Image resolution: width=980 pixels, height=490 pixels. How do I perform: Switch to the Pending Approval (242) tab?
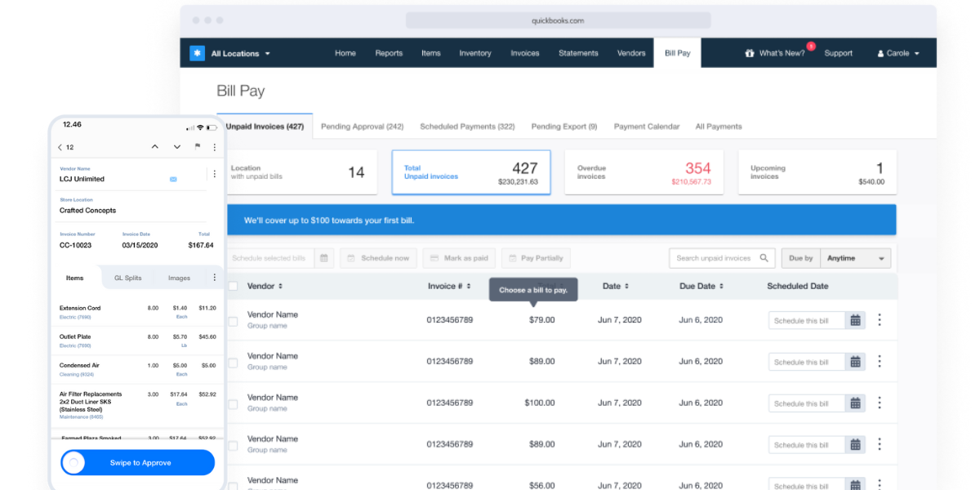point(362,127)
